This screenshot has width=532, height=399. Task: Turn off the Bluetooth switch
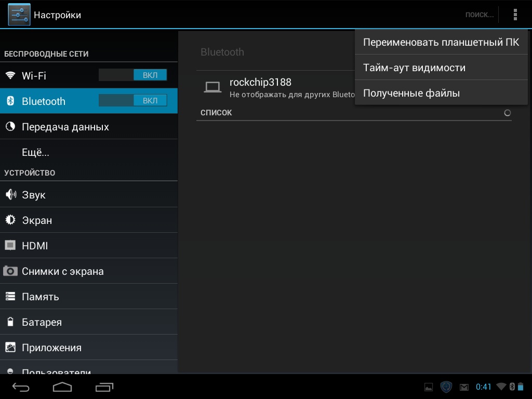[x=133, y=101]
